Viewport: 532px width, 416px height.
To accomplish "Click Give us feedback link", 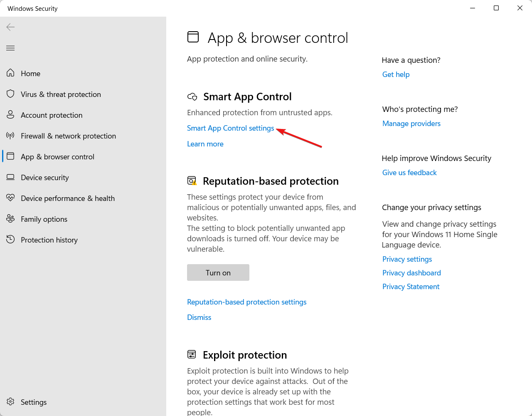I will tap(409, 173).
